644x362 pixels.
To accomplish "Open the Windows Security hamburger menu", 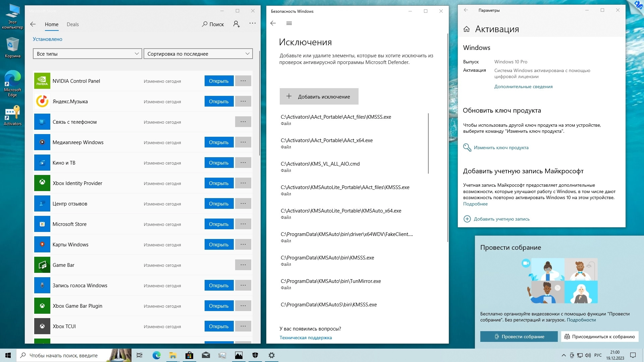I will (289, 23).
